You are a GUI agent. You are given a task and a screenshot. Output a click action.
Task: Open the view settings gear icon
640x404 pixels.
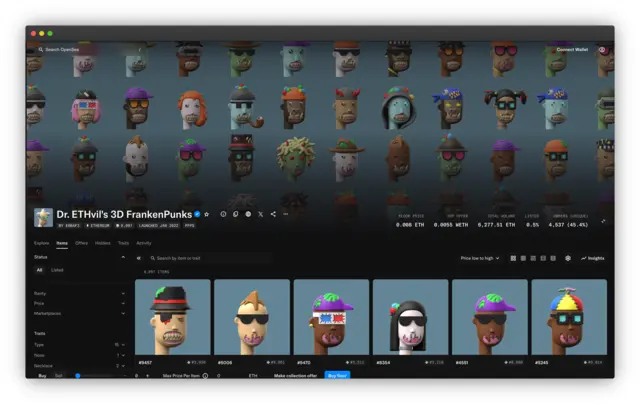pyautogui.click(x=568, y=258)
